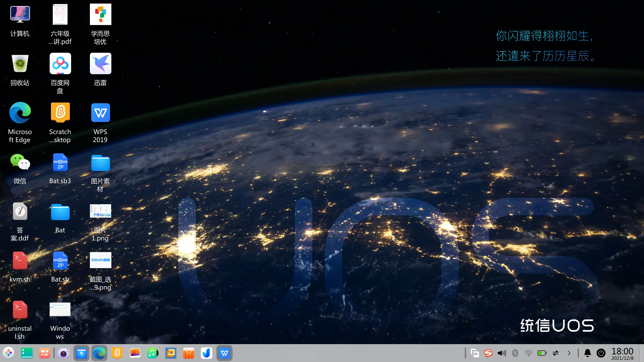Open the 图片素材 folder
Viewport: 644px width, 362px height.
tap(100, 163)
